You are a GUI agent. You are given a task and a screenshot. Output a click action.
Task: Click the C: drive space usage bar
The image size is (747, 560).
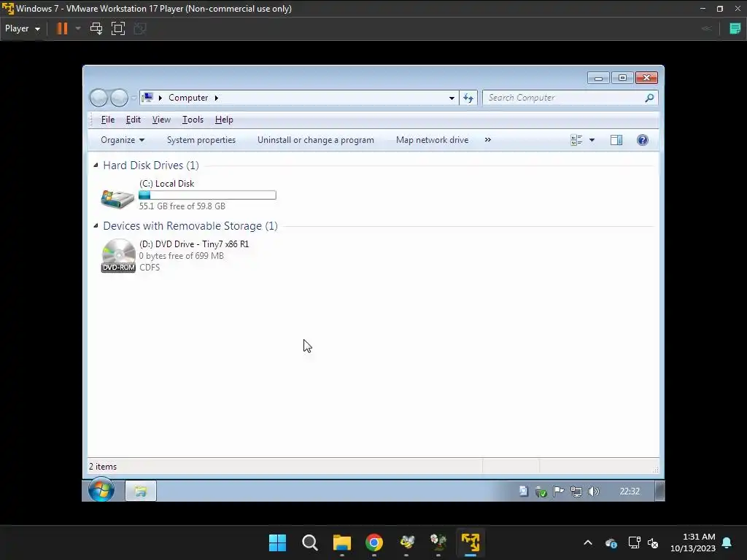click(x=207, y=195)
